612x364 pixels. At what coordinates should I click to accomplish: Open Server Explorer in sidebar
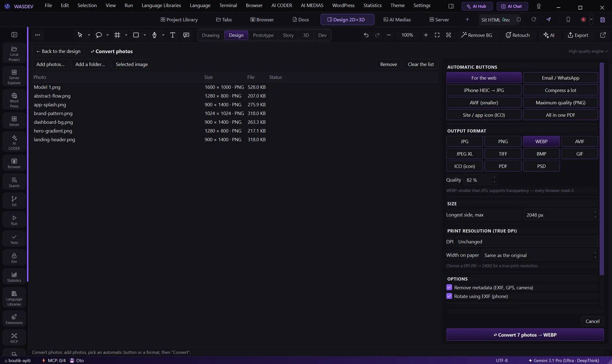14,77
